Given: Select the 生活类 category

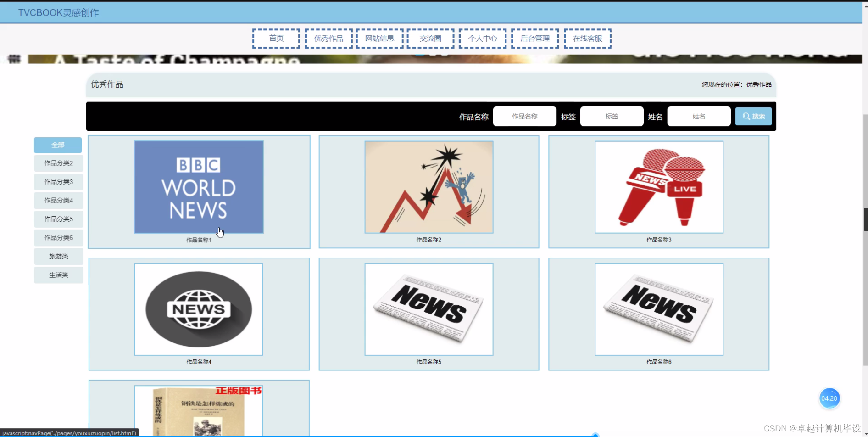Looking at the screenshot, I should pos(58,275).
